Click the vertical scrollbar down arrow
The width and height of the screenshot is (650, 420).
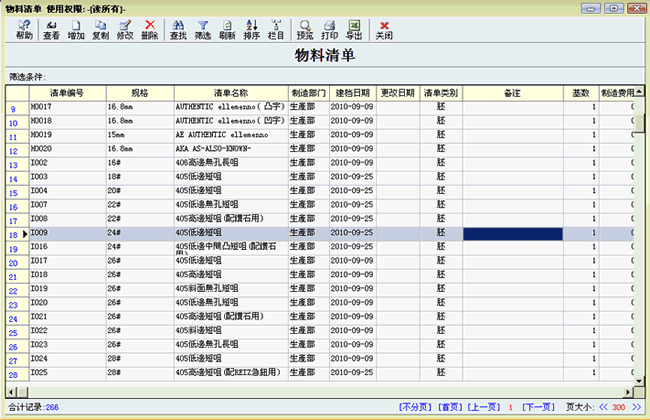coord(639,381)
